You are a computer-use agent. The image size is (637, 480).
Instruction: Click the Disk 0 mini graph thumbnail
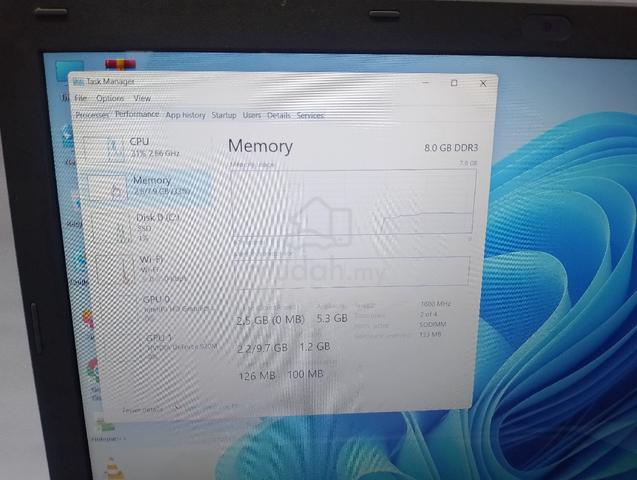tap(112, 228)
